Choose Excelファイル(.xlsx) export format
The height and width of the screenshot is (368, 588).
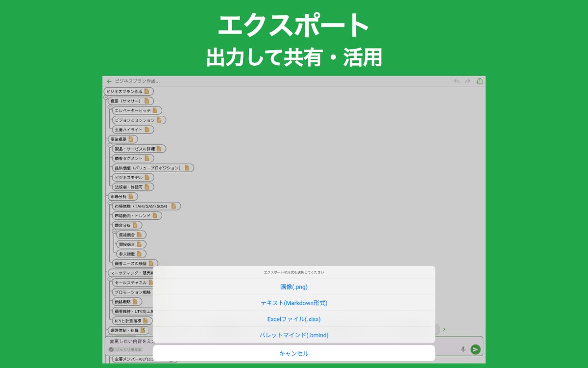coord(294,319)
